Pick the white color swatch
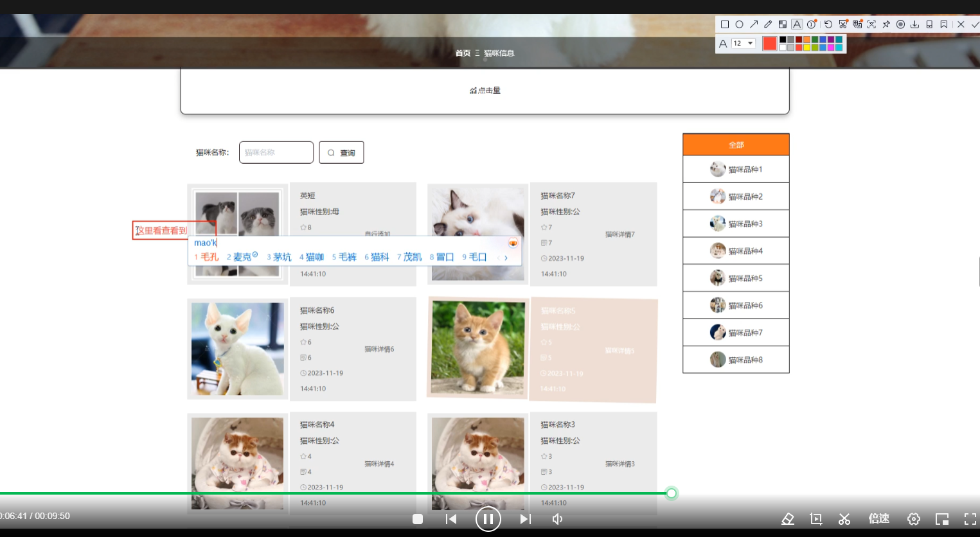Screen dimensions: 980x537 pos(783,48)
